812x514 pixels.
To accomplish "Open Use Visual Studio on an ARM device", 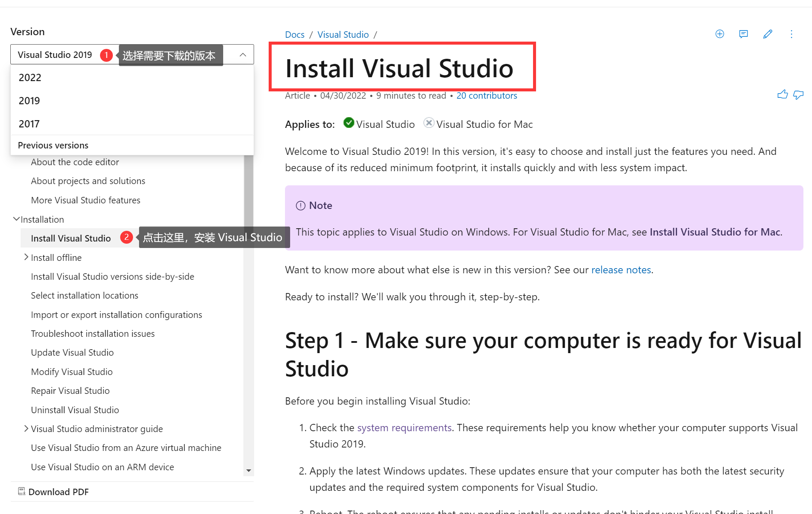I will coord(103,467).
